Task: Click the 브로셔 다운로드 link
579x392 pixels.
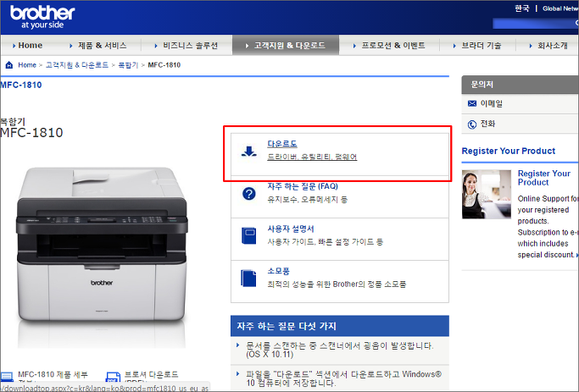Action: tap(152, 377)
